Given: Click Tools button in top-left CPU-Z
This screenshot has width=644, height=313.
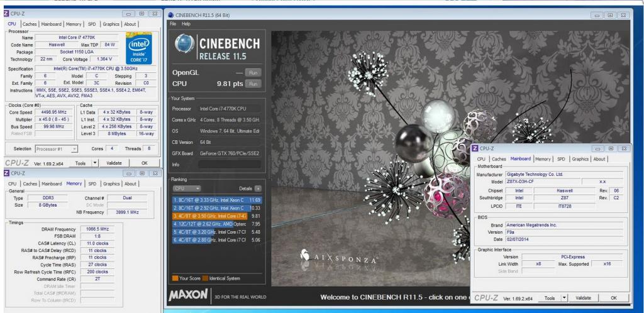Looking at the screenshot, I should pos(80,163).
